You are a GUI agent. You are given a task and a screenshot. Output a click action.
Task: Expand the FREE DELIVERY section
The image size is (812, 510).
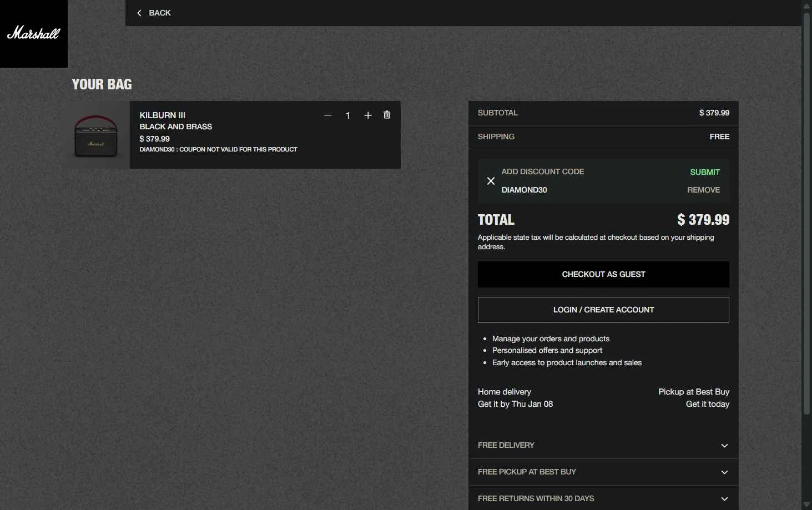603,445
